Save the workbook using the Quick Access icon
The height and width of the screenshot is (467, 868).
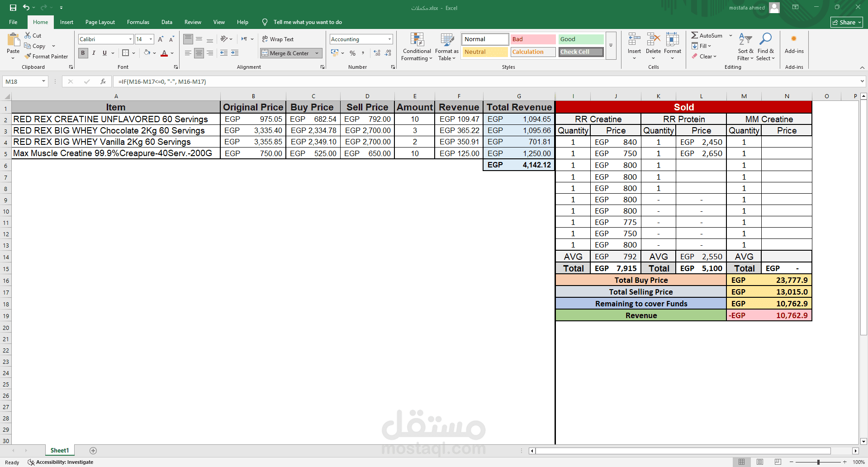point(13,8)
